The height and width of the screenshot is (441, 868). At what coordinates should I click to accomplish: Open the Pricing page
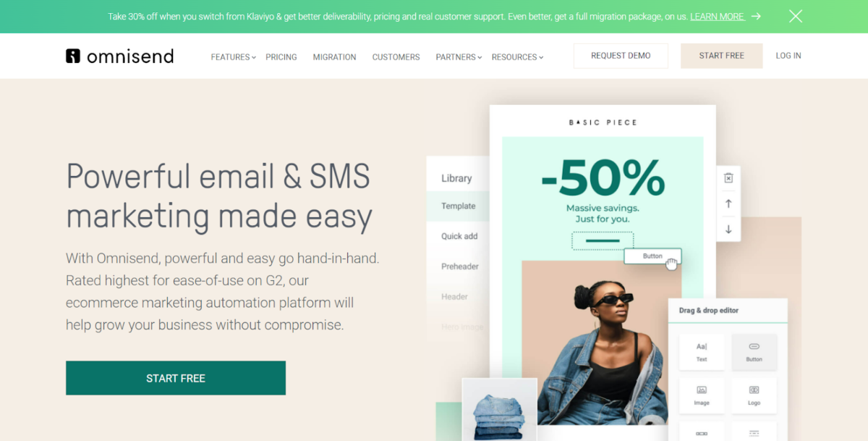(x=281, y=57)
